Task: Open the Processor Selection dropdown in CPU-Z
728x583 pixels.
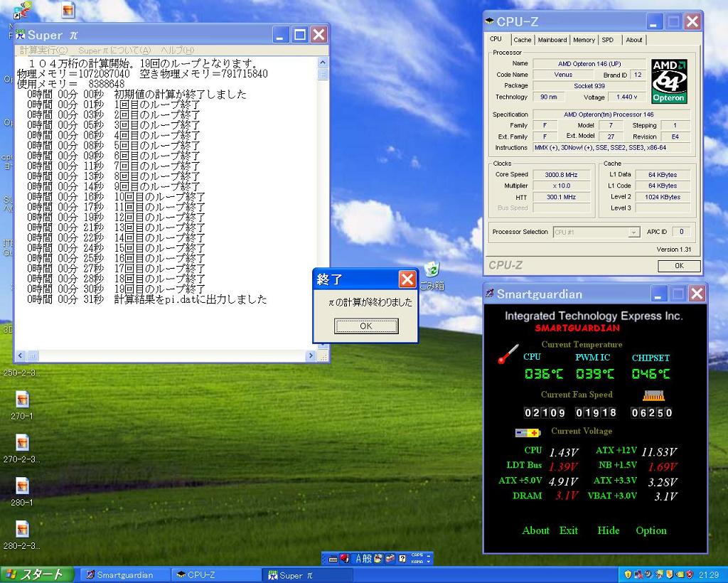Action: tap(633, 232)
